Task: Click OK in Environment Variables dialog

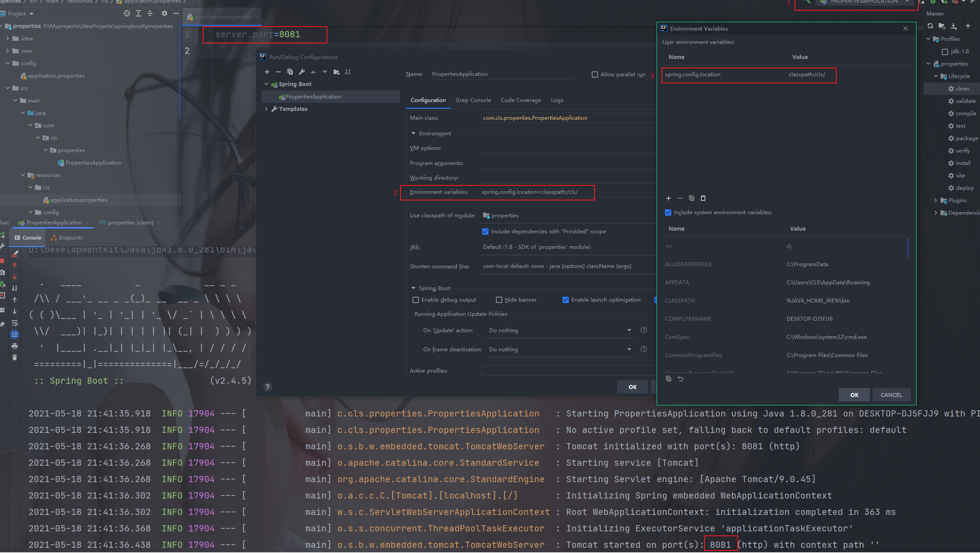Action: click(854, 395)
